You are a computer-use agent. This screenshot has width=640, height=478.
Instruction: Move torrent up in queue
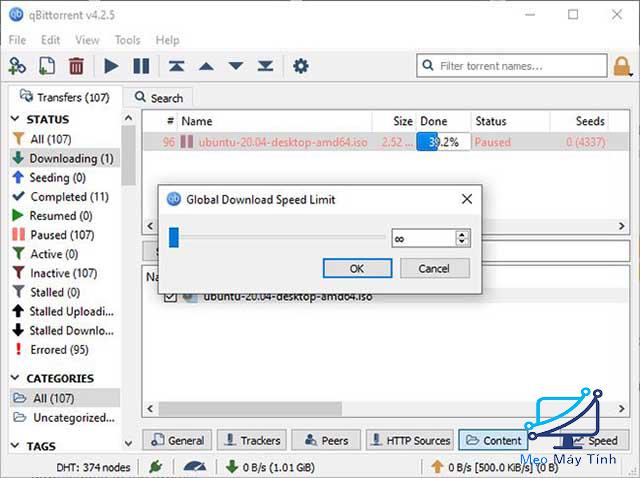click(206, 66)
